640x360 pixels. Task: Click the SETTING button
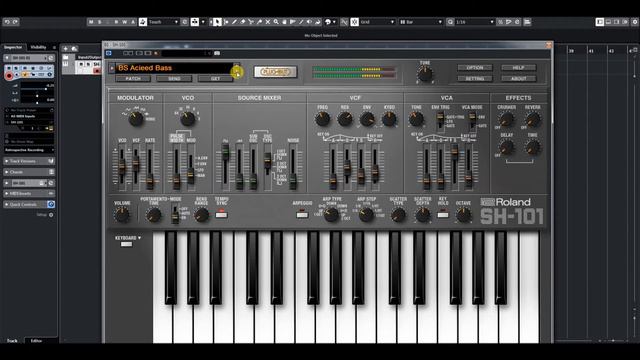475,78
